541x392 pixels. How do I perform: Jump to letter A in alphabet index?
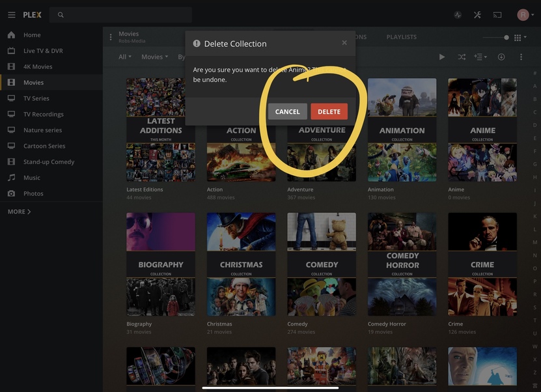tap(534, 86)
